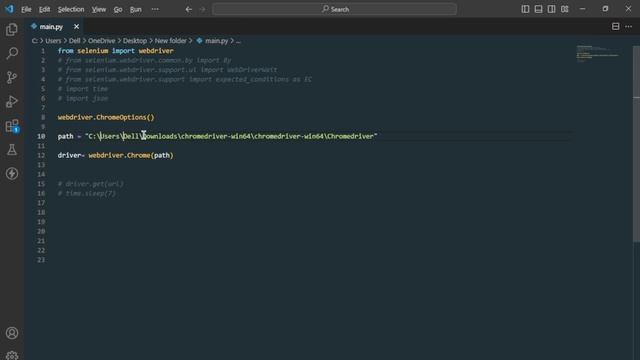Click the breadcrumb trailing ellipsis symbol

click(x=238, y=41)
